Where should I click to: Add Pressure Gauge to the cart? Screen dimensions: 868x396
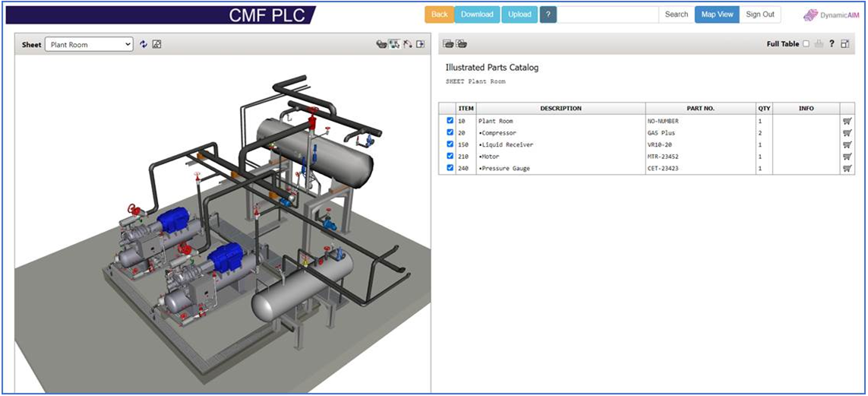point(847,169)
